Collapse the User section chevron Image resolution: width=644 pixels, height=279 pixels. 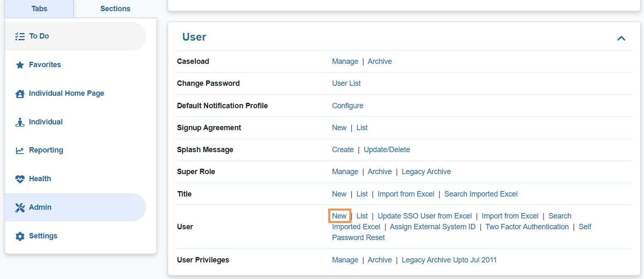tap(621, 38)
